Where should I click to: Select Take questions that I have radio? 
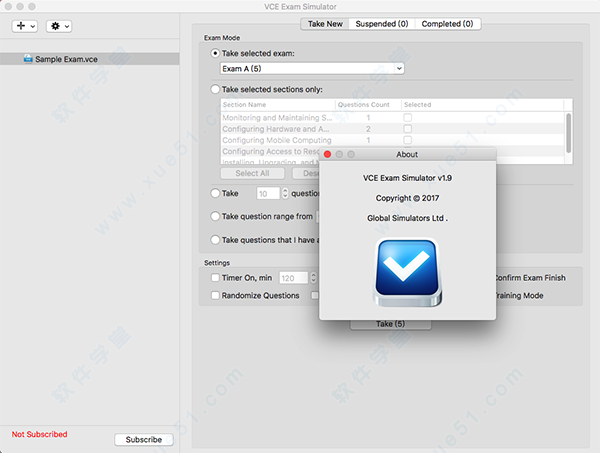tap(215, 240)
